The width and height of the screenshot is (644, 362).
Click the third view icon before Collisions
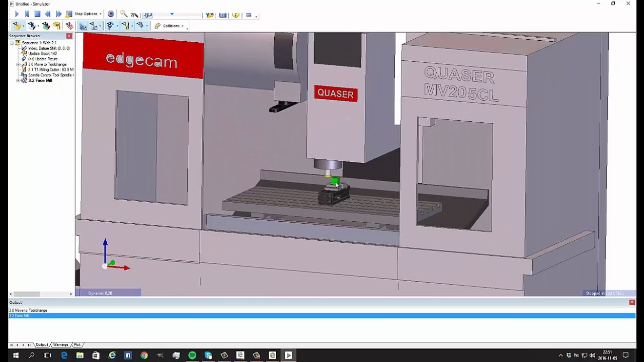[x=140, y=26]
